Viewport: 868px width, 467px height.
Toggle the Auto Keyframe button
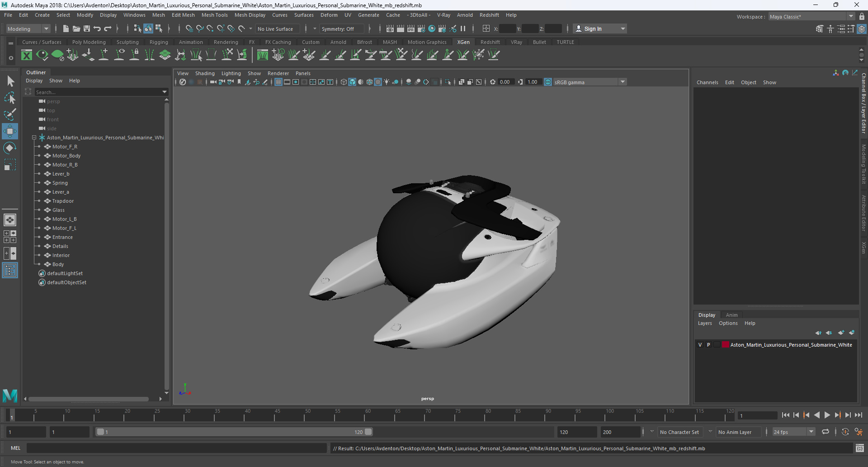point(845,432)
